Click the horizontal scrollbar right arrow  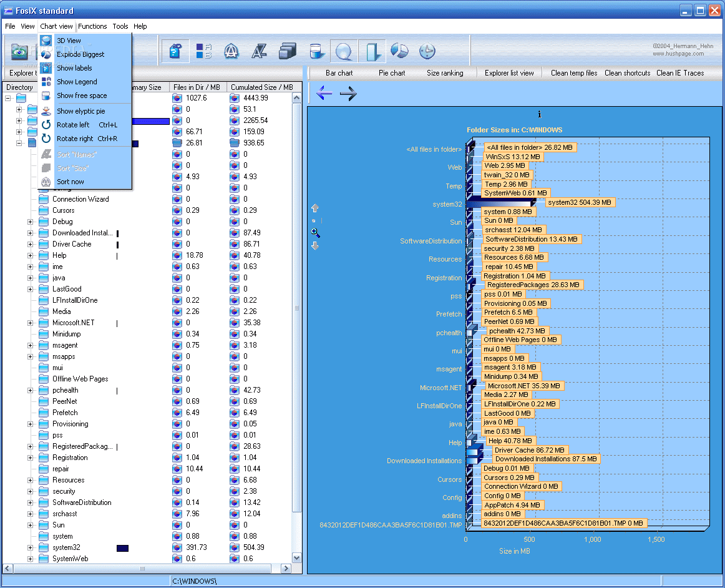point(286,569)
